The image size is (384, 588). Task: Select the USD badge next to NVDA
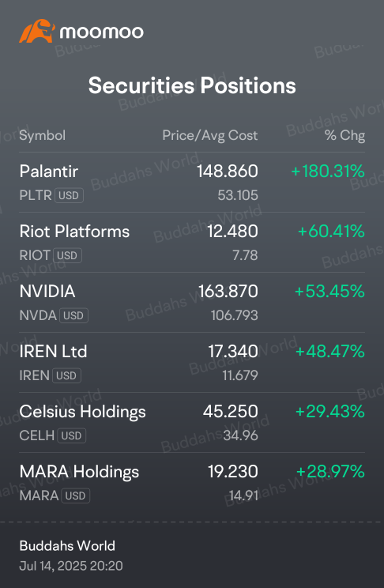point(73,315)
